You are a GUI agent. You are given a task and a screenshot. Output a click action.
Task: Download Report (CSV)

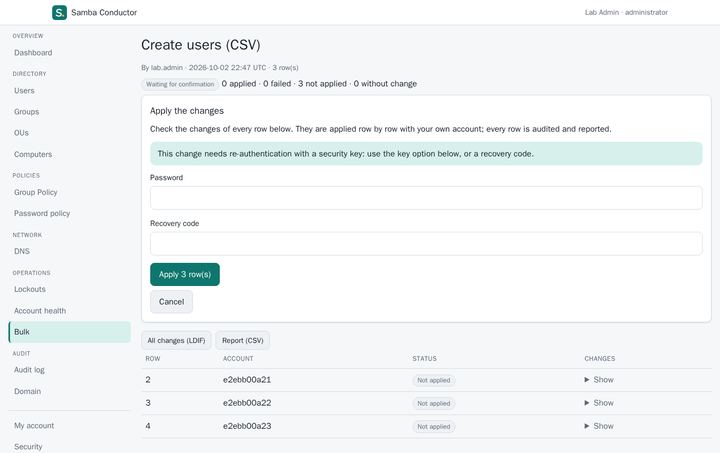(242, 341)
